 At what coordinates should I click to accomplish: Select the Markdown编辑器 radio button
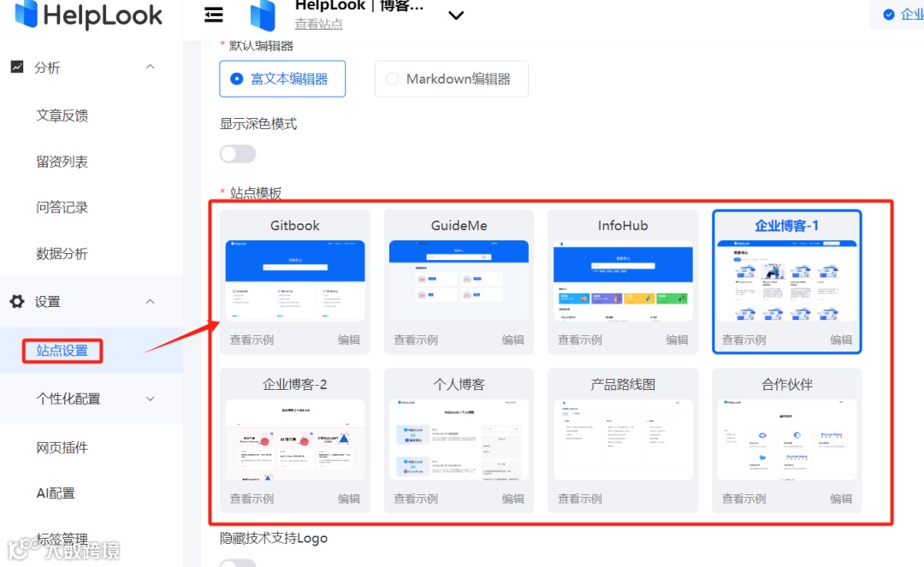click(x=392, y=78)
